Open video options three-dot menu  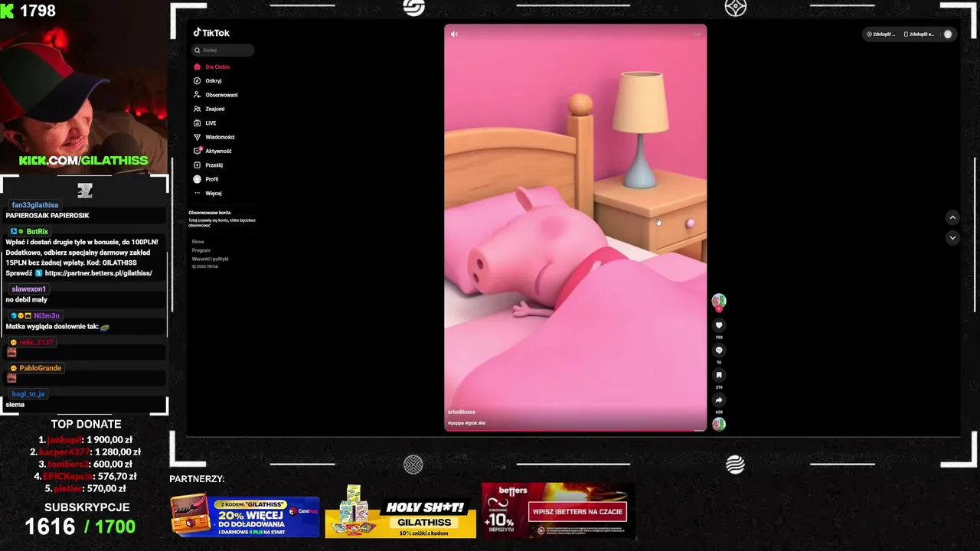(x=696, y=34)
